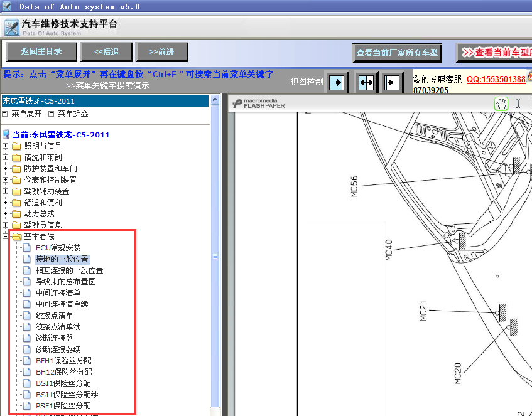The width and height of the screenshot is (532, 416).
Task: Click the 照明与信号 folder icon
Action: click(16, 146)
